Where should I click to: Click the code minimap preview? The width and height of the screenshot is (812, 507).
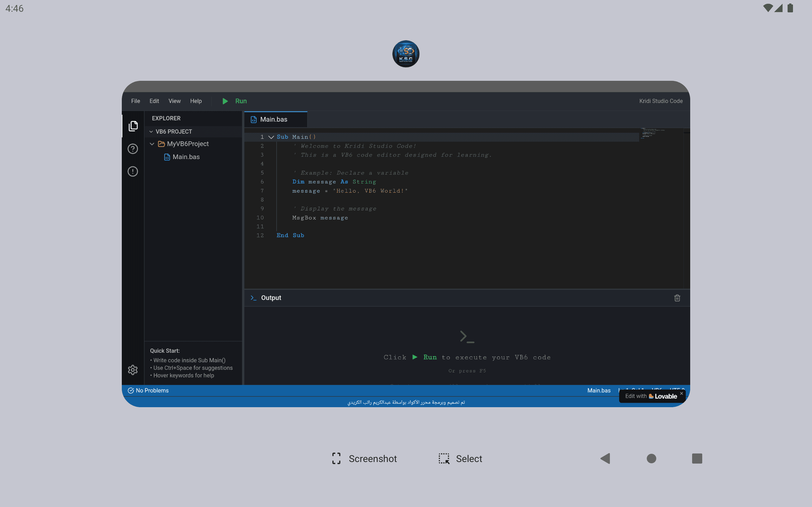click(653, 133)
